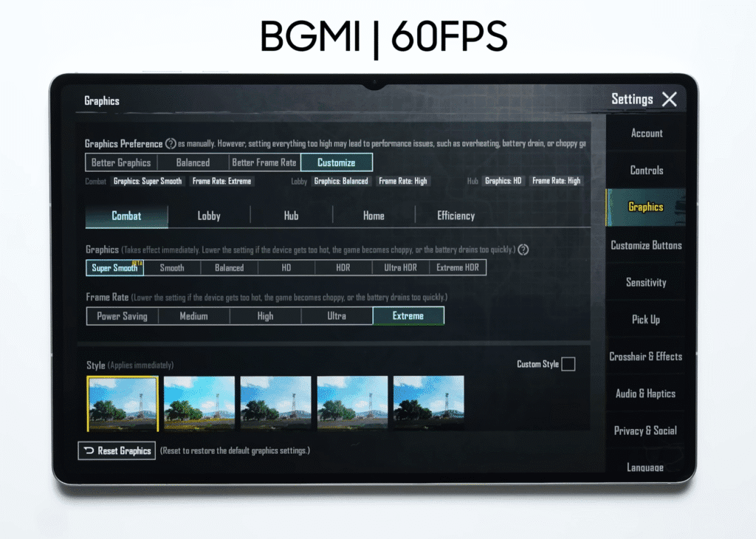Enable the Custom Style checkbox

tap(568, 364)
